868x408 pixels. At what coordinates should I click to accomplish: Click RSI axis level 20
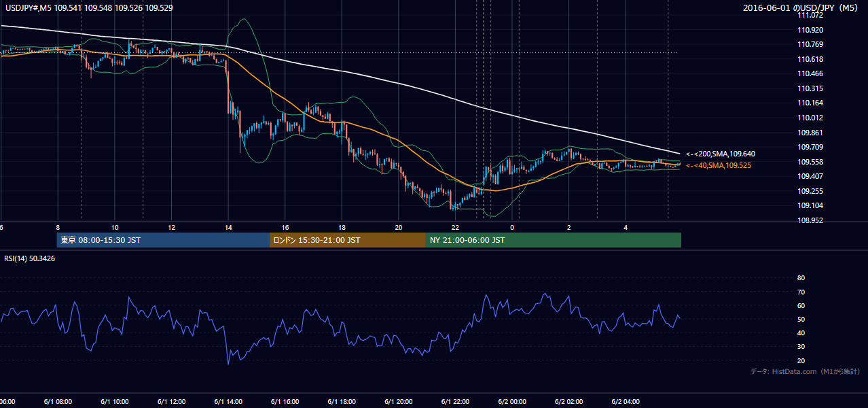tap(801, 360)
